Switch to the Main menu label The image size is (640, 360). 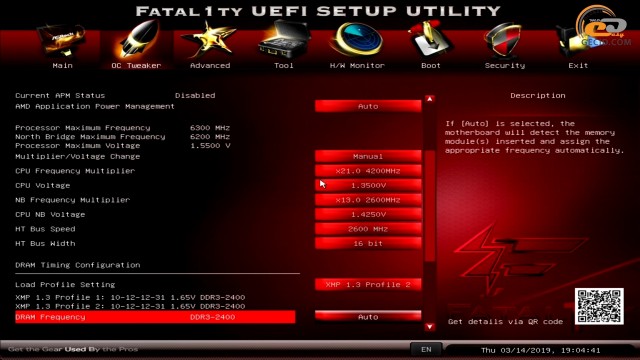tap(62, 65)
